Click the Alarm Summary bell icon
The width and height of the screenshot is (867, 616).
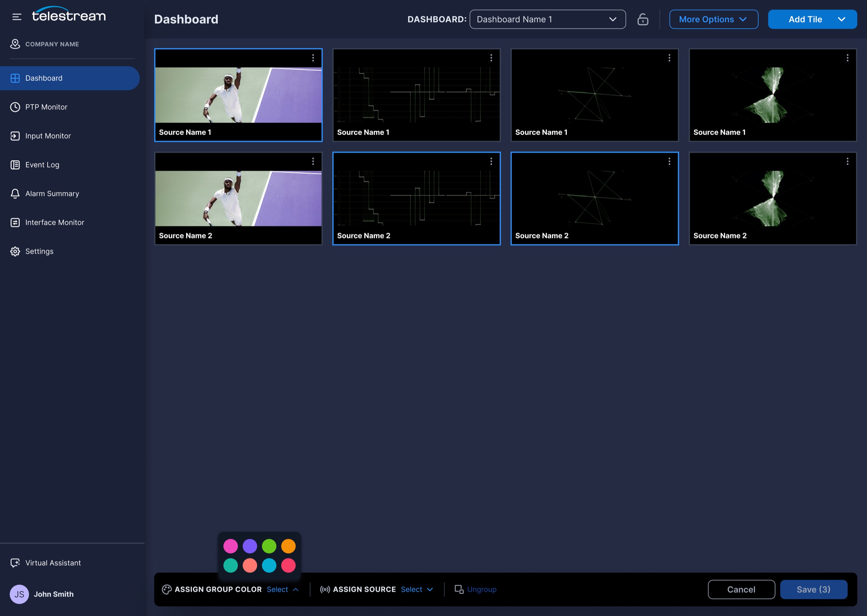point(15,194)
